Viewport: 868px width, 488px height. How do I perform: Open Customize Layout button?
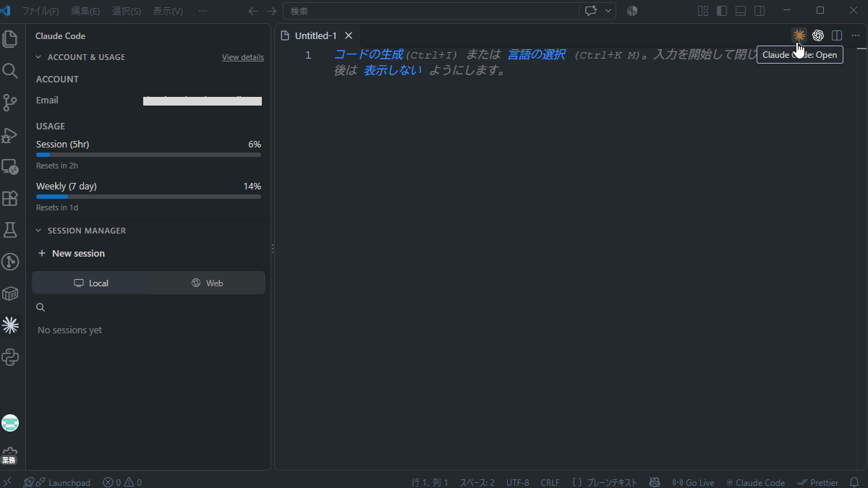(703, 11)
